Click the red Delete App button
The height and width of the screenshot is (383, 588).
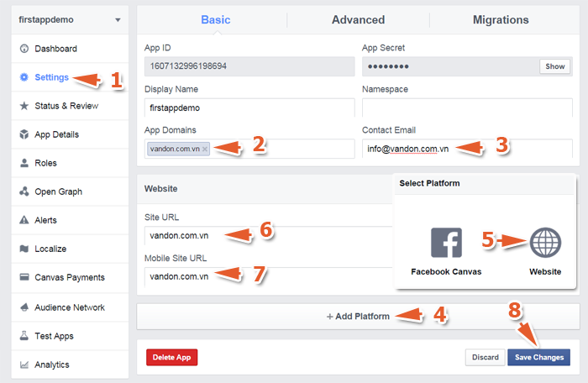pos(171,358)
